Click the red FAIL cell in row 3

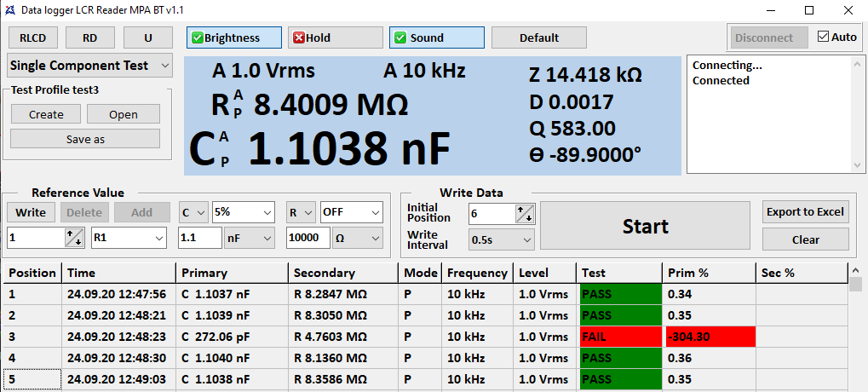coord(621,337)
